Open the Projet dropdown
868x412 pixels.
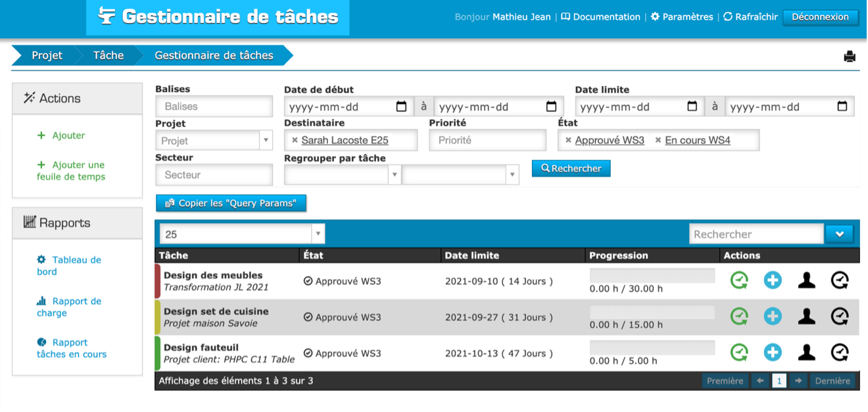pyautogui.click(x=214, y=140)
